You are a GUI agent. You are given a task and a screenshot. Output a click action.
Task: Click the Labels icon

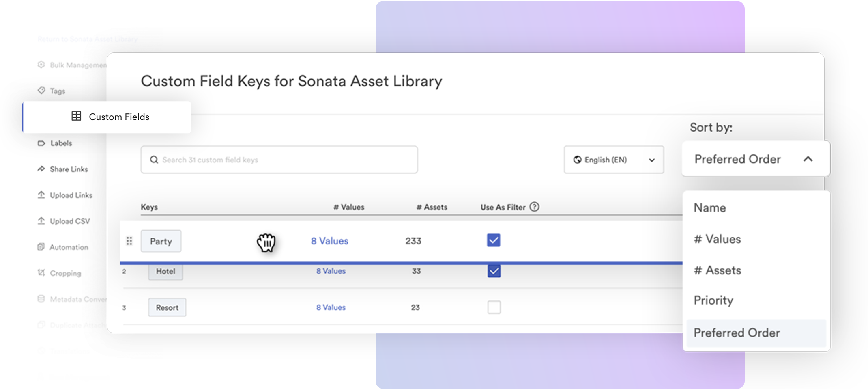[x=41, y=143]
